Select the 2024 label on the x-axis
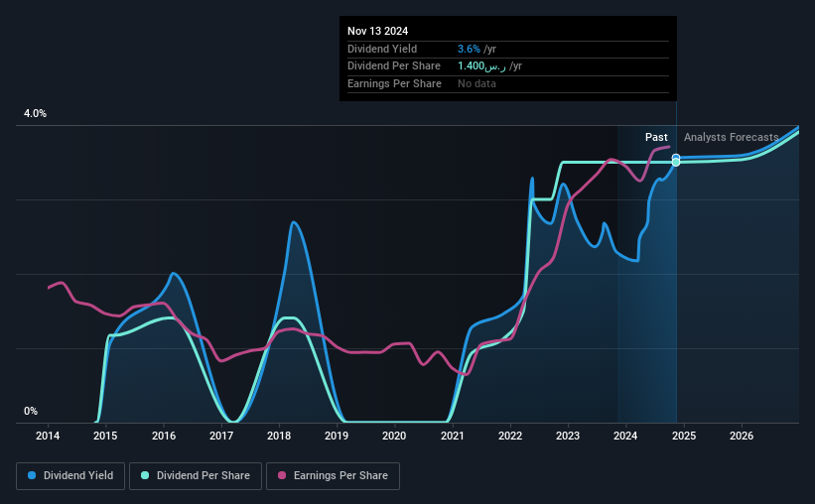Image resolution: width=815 pixels, height=504 pixels. [x=625, y=436]
